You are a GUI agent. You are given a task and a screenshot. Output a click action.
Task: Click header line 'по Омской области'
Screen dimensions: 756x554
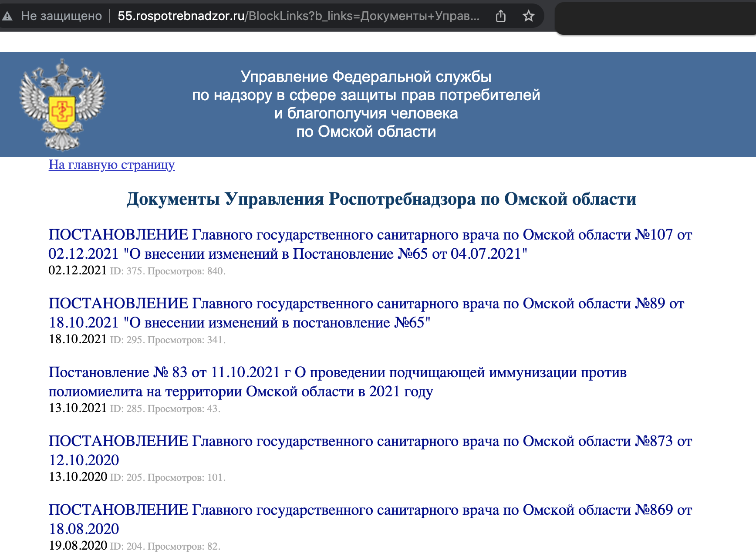(366, 132)
